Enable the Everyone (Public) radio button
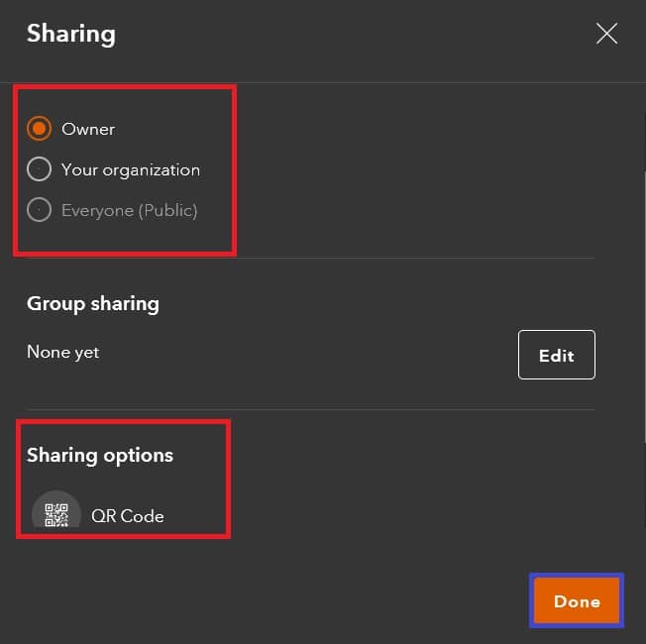This screenshot has height=644, width=646. click(40, 209)
